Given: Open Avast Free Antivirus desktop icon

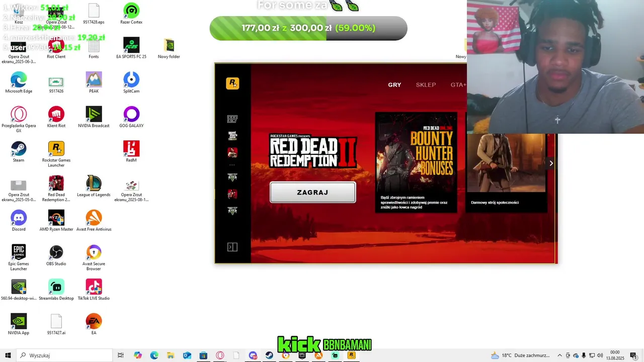Looking at the screenshot, I should (x=94, y=220).
